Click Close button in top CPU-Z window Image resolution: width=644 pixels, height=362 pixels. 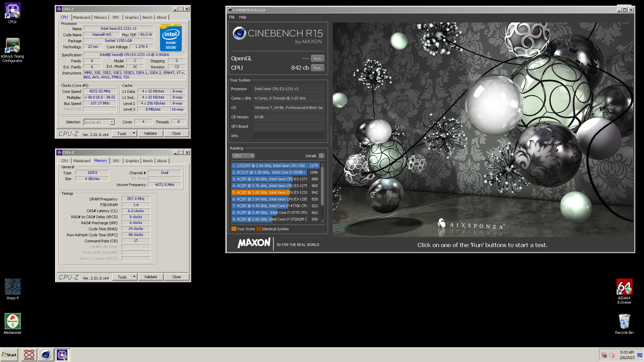tap(176, 133)
